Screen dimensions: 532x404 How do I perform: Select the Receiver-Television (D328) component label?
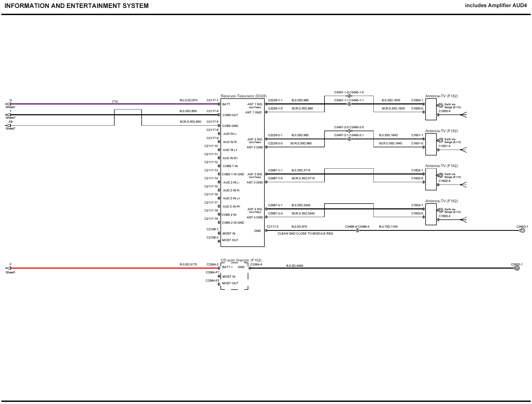click(x=244, y=96)
